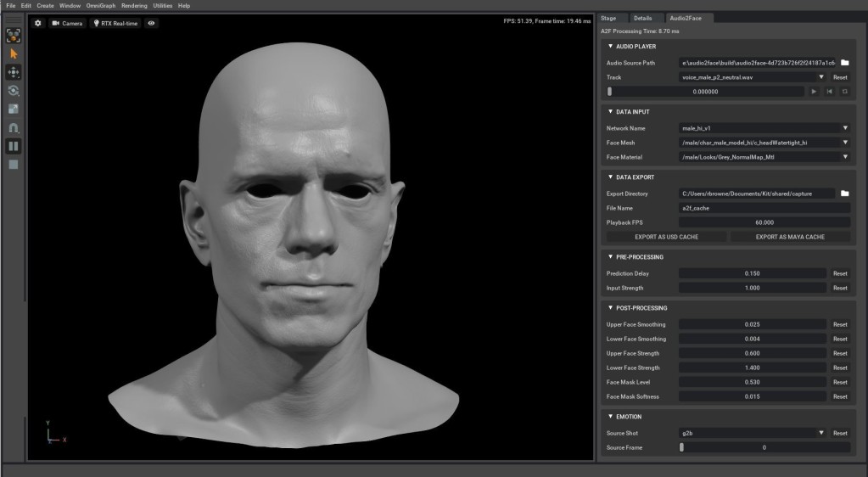Browse for Export Directory folder
This screenshot has width=868, height=477.
pos(845,194)
